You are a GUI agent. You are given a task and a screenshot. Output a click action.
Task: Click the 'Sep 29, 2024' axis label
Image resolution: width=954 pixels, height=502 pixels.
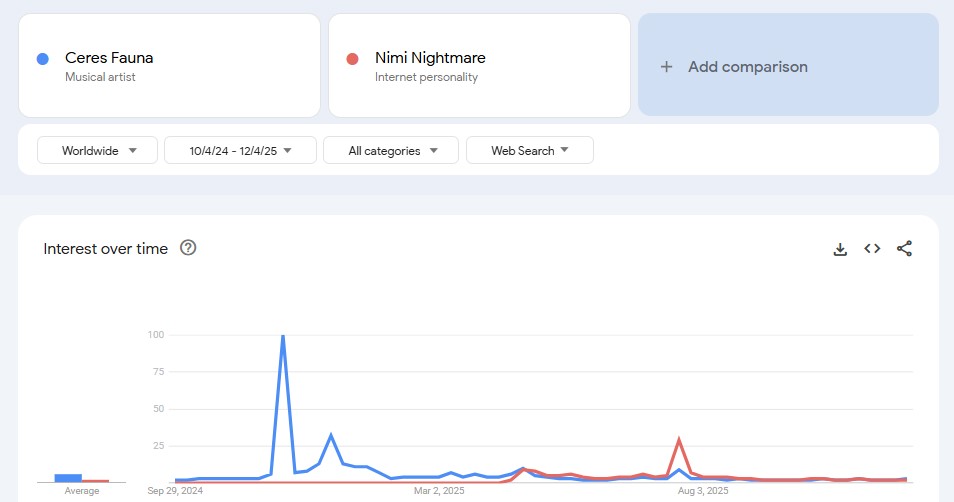point(175,490)
